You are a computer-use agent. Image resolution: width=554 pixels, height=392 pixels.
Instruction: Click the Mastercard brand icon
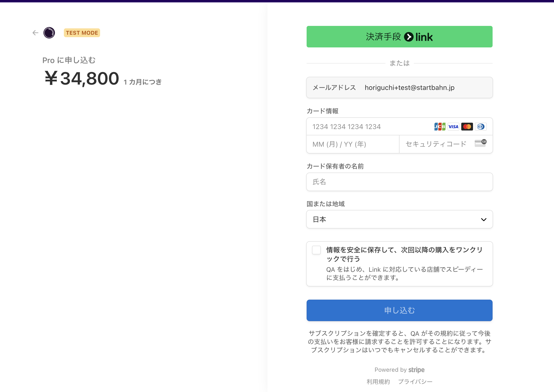467,127
